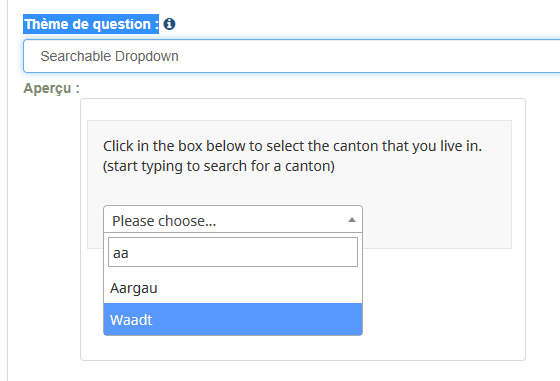Select Aargau from the canton results
The image size is (560, 381).
tap(233, 288)
